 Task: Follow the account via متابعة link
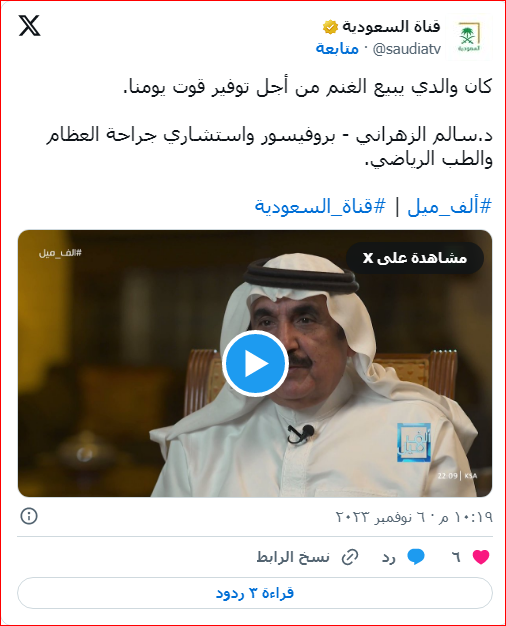tap(337, 48)
